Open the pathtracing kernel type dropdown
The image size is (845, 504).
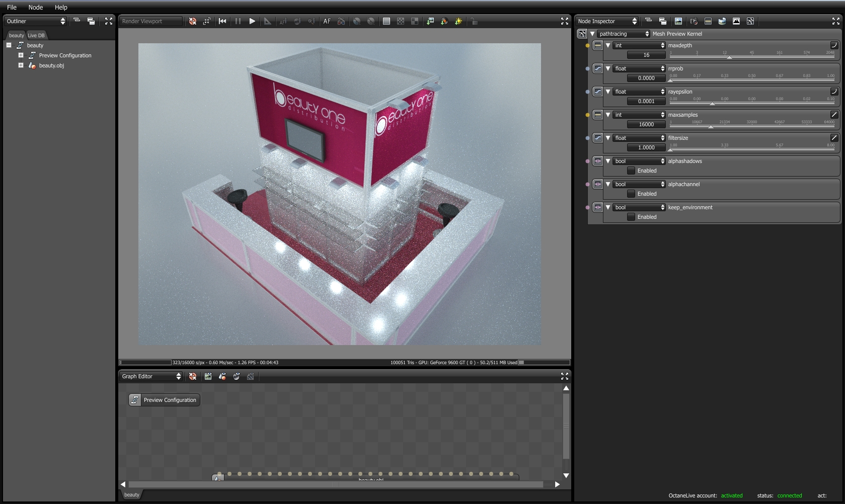point(624,34)
